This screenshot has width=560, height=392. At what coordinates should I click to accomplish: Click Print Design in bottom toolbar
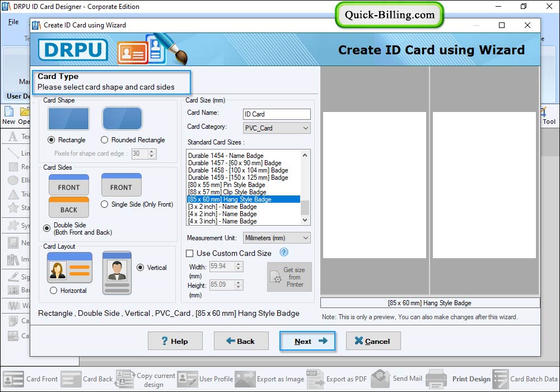pyautogui.click(x=458, y=379)
